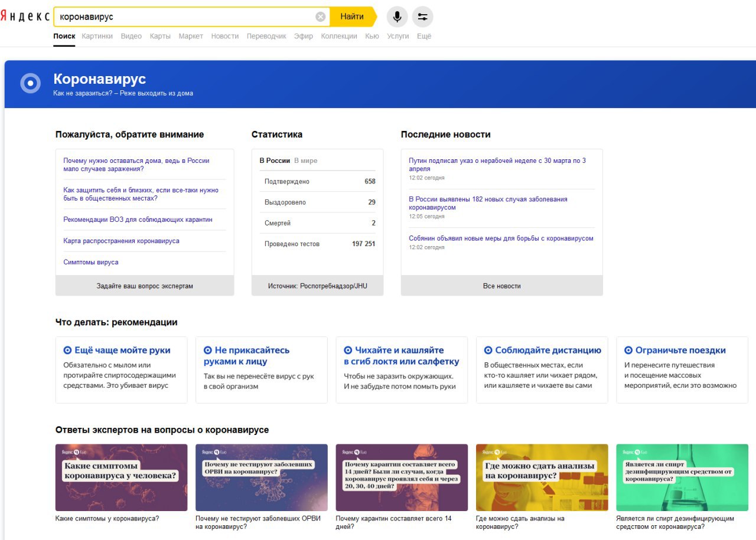Click bullet icon beside Соблюдайте дистанцию

[488, 350]
